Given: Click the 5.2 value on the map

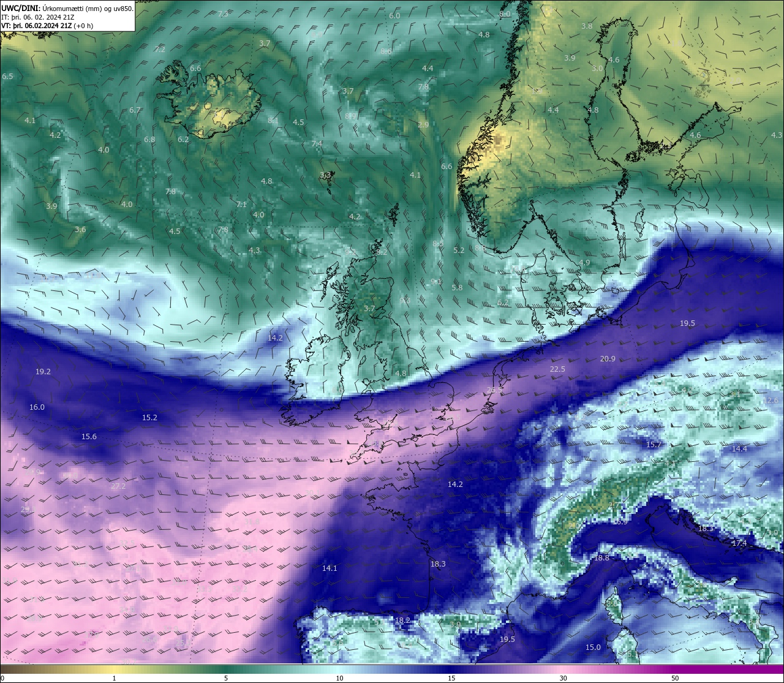Looking at the screenshot, I should pos(459,250).
